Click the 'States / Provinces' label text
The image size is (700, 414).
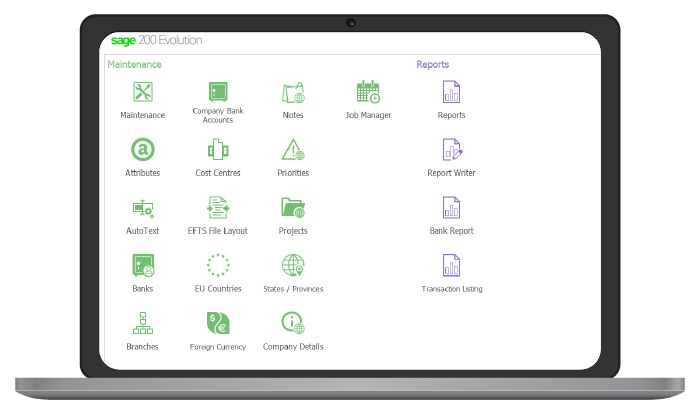coord(293,289)
